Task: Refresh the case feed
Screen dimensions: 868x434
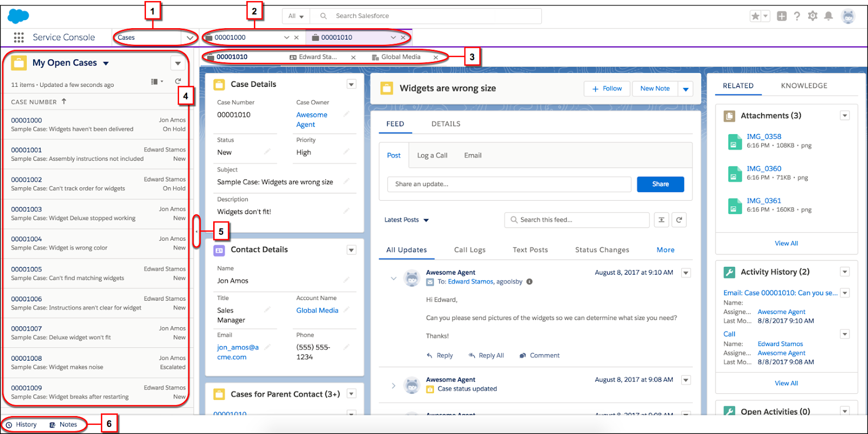Action: click(x=679, y=220)
